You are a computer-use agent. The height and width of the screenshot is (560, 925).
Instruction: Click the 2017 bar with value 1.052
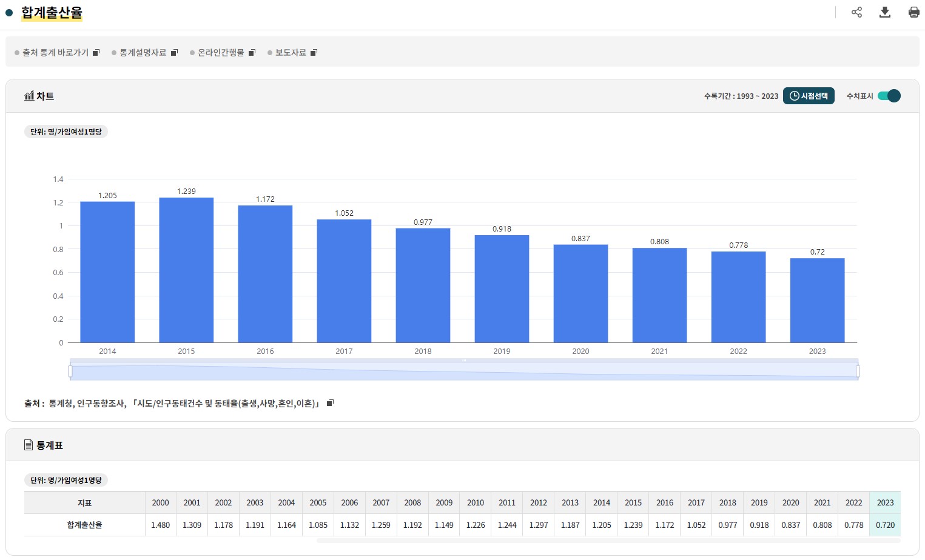pyautogui.click(x=344, y=281)
